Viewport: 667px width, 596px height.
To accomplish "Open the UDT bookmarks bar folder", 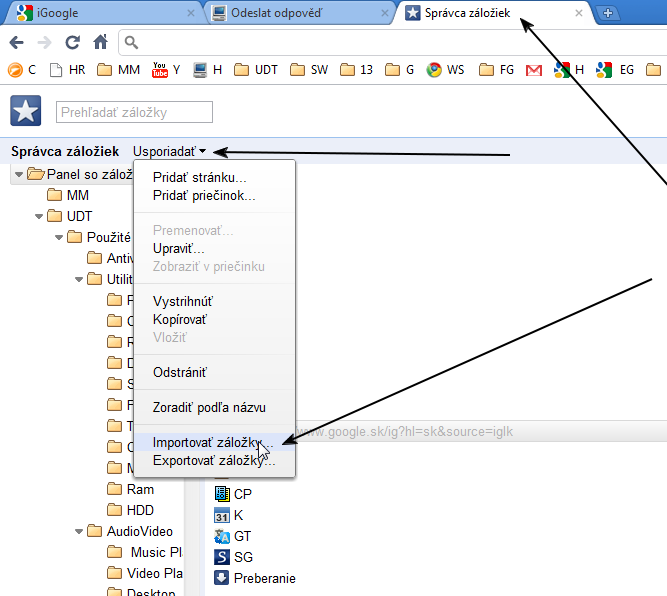I will [x=256, y=70].
